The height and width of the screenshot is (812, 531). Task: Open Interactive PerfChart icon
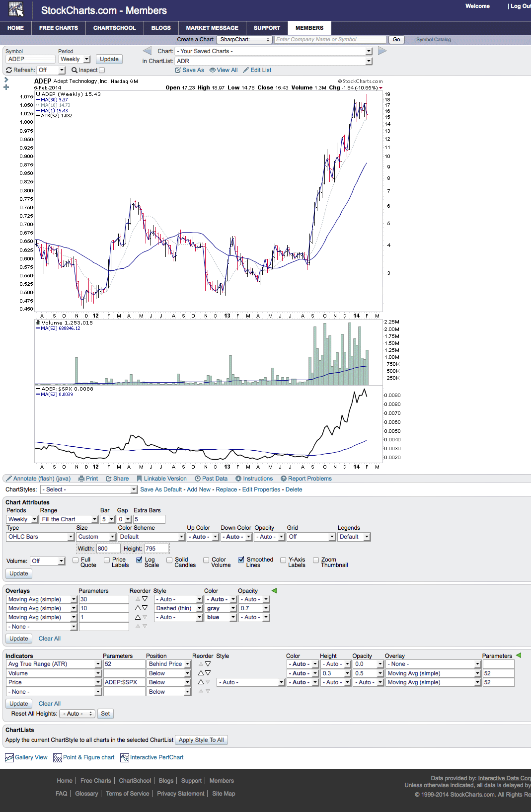point(125,757)
